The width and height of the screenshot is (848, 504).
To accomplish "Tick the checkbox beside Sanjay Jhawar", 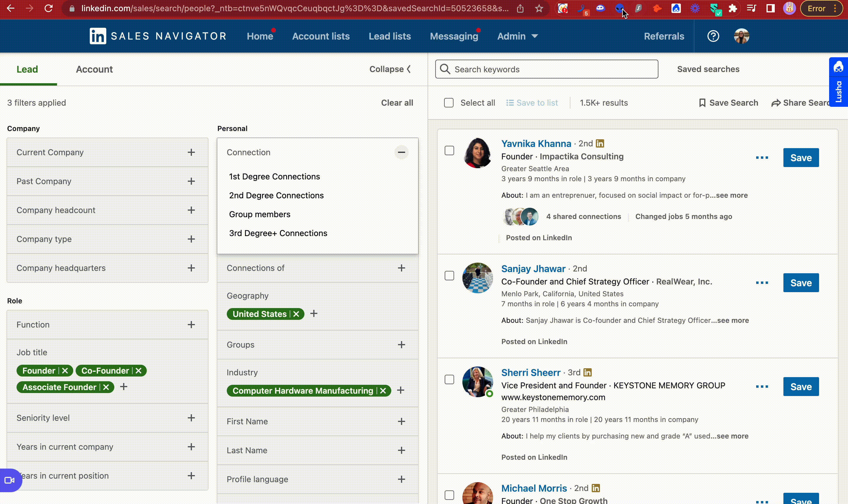I will (449, 275).
